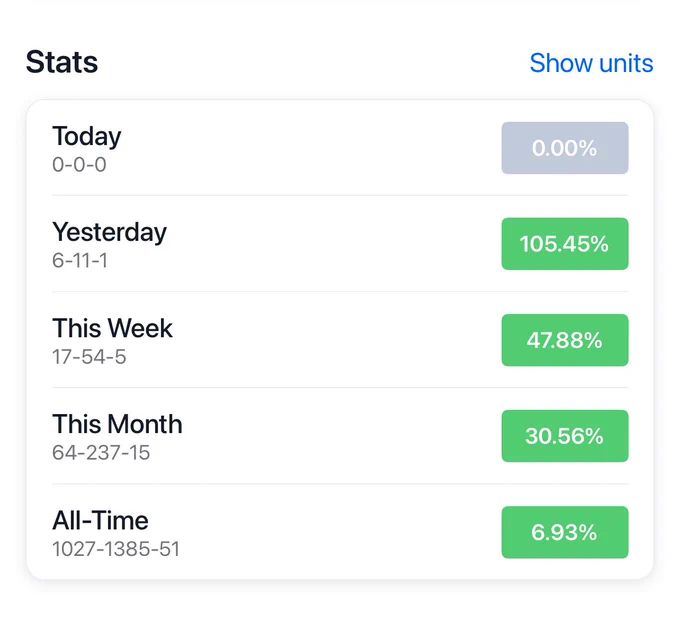Image resolution: width=680 pixels, height=620 pixels.
Task: Select the 17-54-5 weekly record
Action: (89, 357)
